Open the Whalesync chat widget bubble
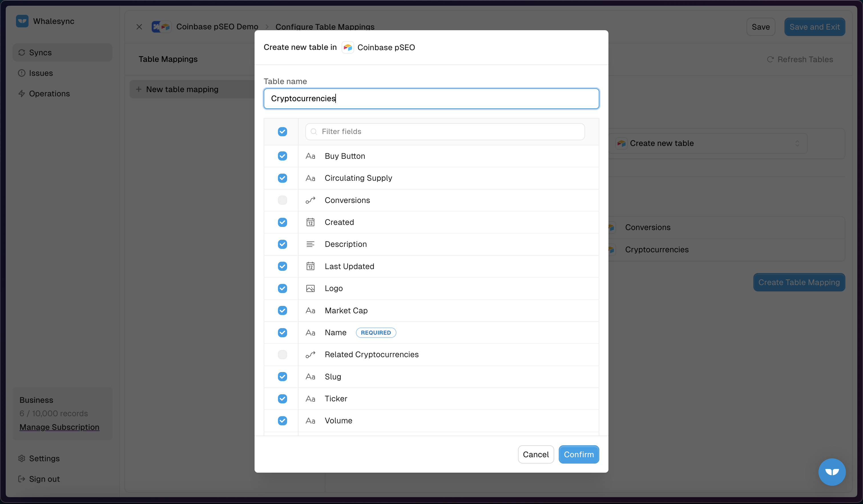Image resolution: width=863 pixels, height=504 pixels. click(x=832, y=472)
